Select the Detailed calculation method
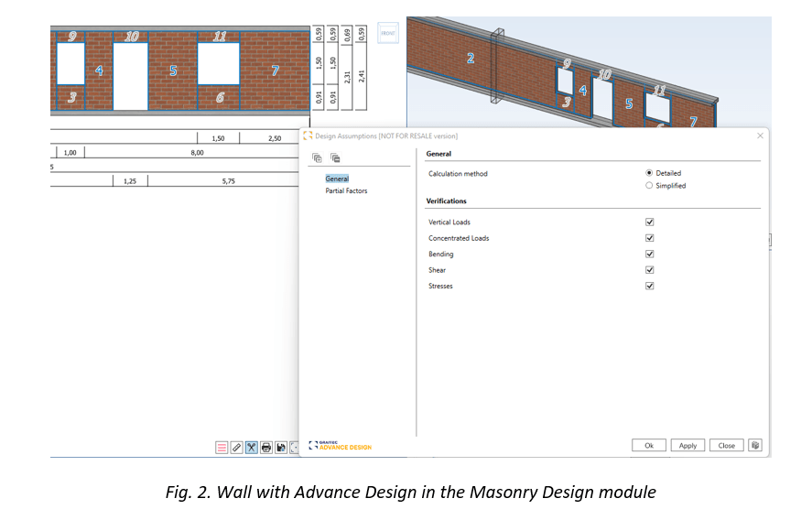The height and width of the screenshot is (520, 812). click(649, 173)
